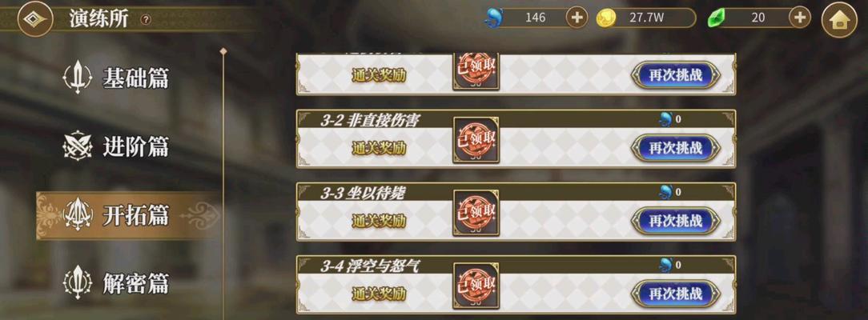Open the help question mark next to 演练所
Viewport: 868px width, 320px height.
pos(146,20)
